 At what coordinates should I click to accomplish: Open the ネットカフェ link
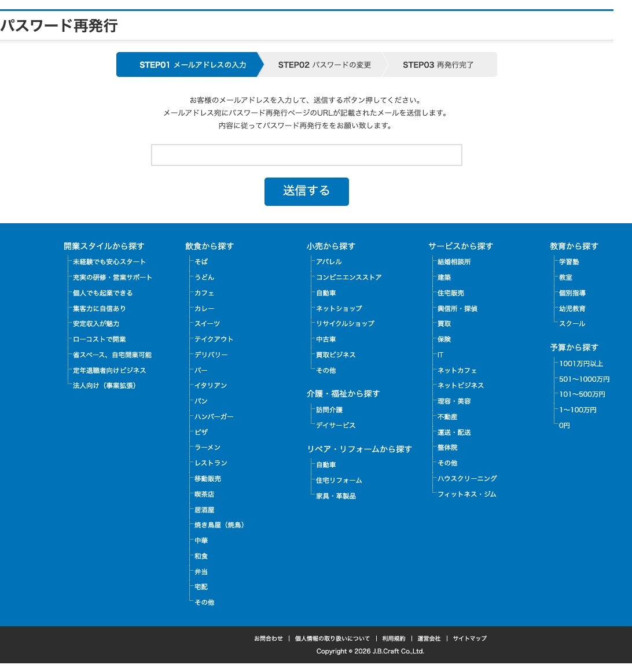point(457,370)
